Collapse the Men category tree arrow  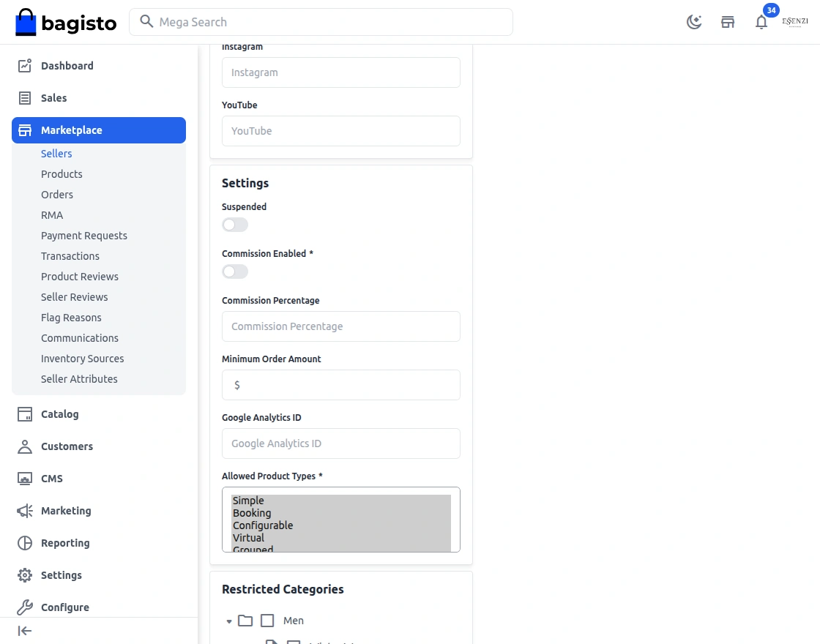(229, 621)
